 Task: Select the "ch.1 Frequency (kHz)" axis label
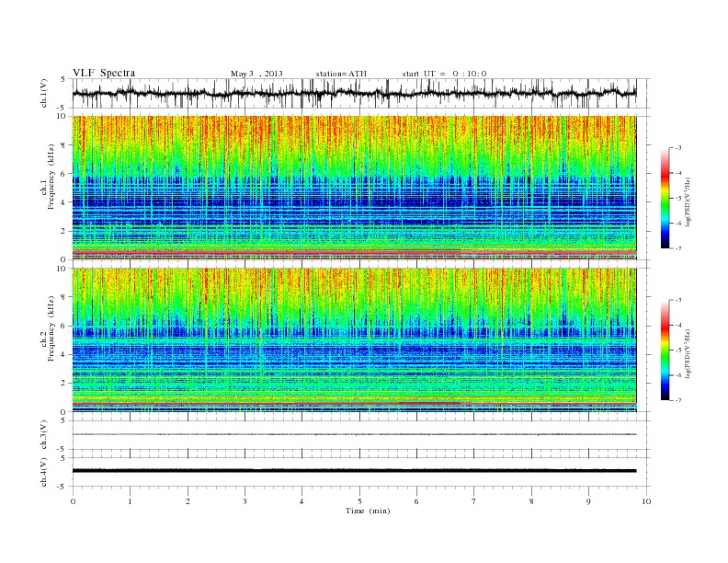pos(48,177)
